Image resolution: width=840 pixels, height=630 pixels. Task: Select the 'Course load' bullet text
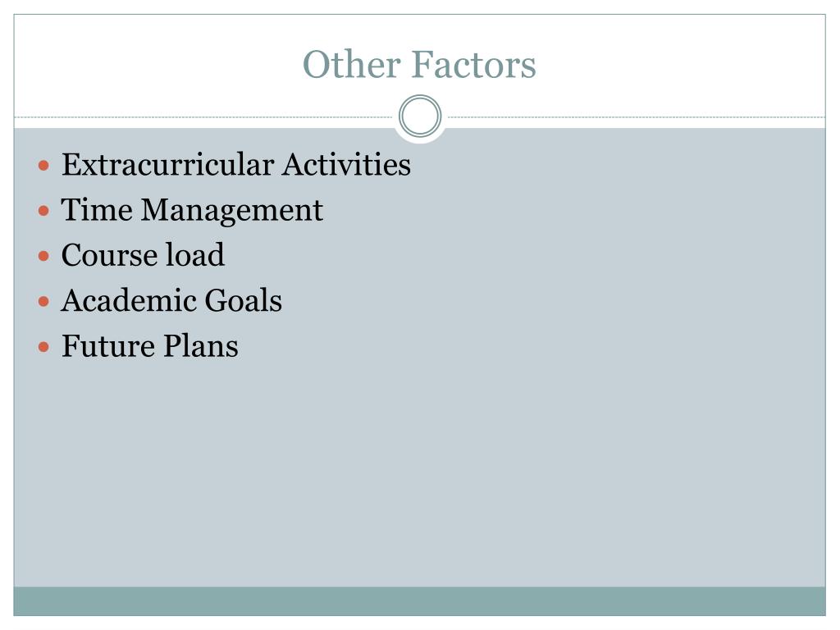[143, 255]
